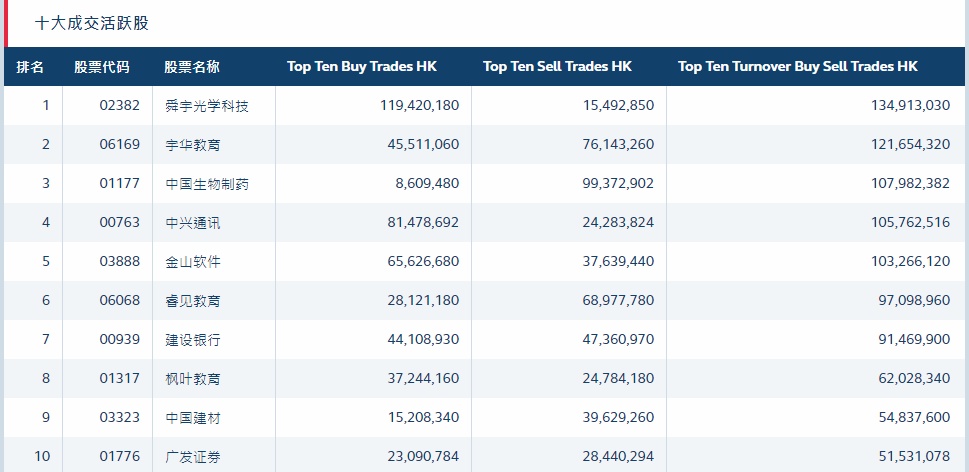Click stock code 01177
This screenshot has height=472, width=969.
[x=120, y=184]
